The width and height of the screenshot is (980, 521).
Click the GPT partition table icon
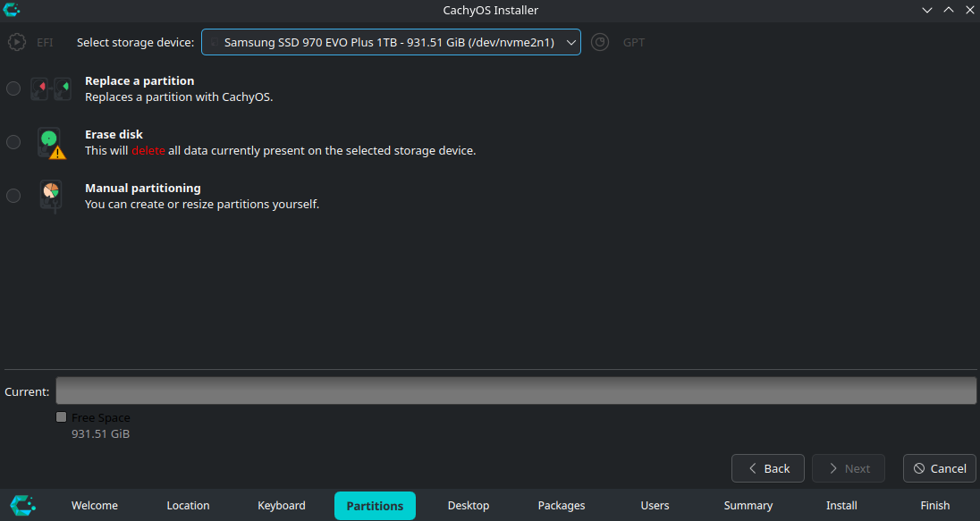click(x=600, y=43)
